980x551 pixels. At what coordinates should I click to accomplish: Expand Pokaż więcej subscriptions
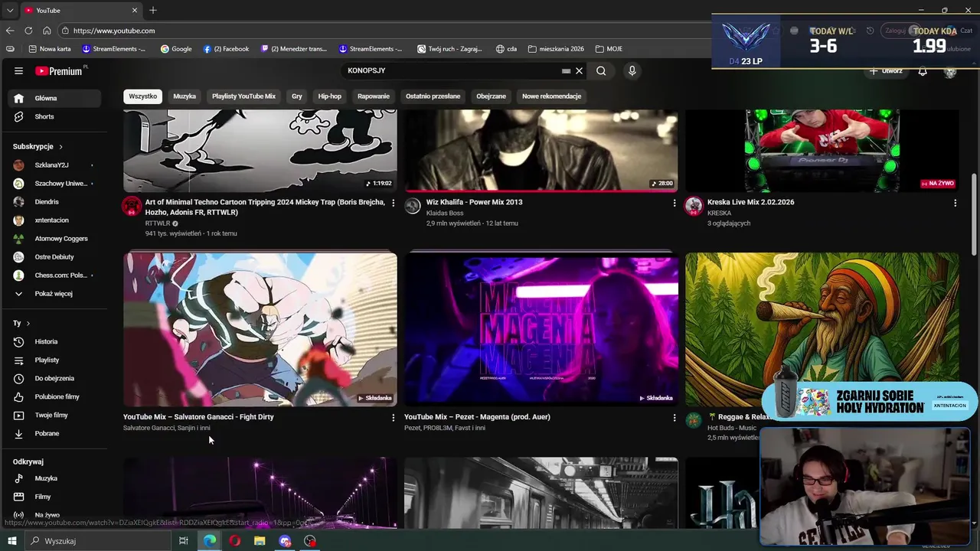54,293
